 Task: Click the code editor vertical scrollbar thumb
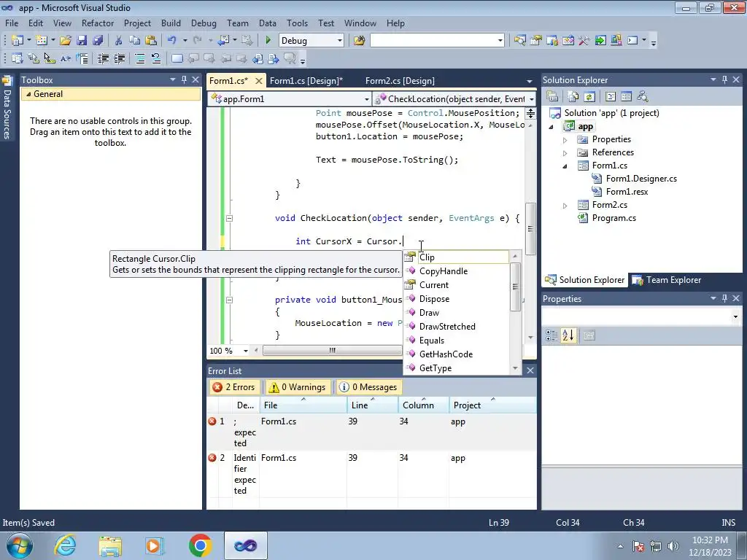(530, 229)
